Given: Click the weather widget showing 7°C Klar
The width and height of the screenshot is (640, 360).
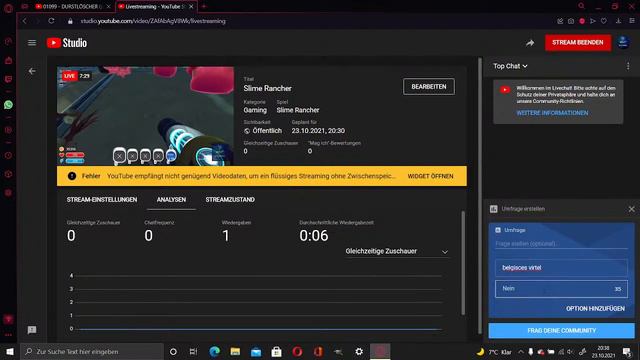Looking at the screenshot, I should pos(494,352).
